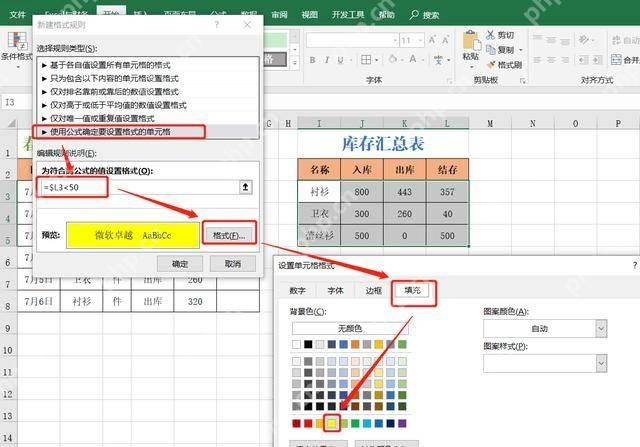Click the collapse-range arrow beside the formula box
Screen dimensions: 640x447
[245, 187]
